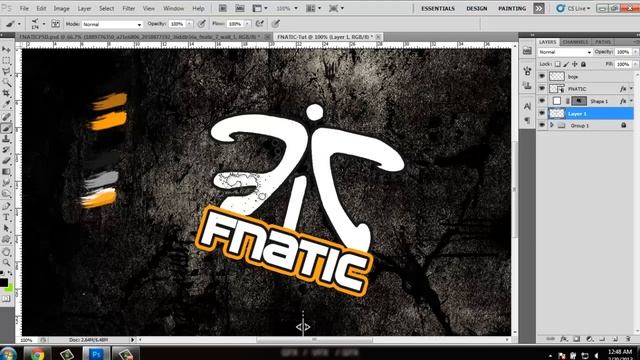Screen dimensions: 640x360
Task: Toggle tablet pressure for size
Action: (x=276, y=24)
